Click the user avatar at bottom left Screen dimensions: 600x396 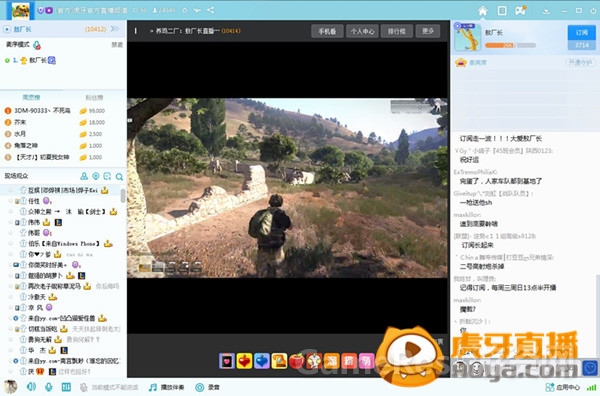(10, 387)
